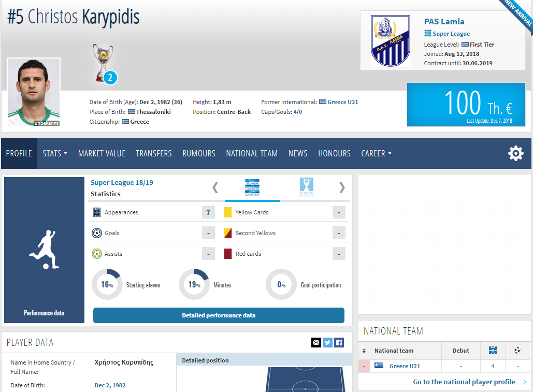Click the Appearances value 7

pyautogui.click(x=208, y=212)
